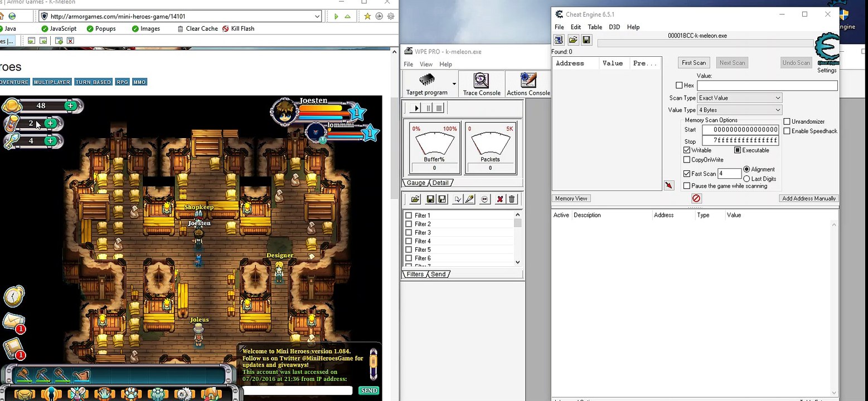Open the Scan Type dropdown

pos(739,98)
